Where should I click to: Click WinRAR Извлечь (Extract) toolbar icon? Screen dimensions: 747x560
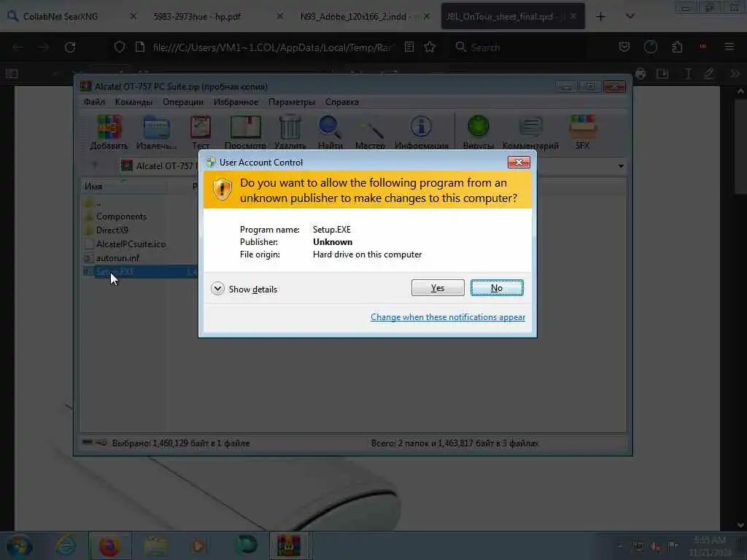[x=156, y=133]
